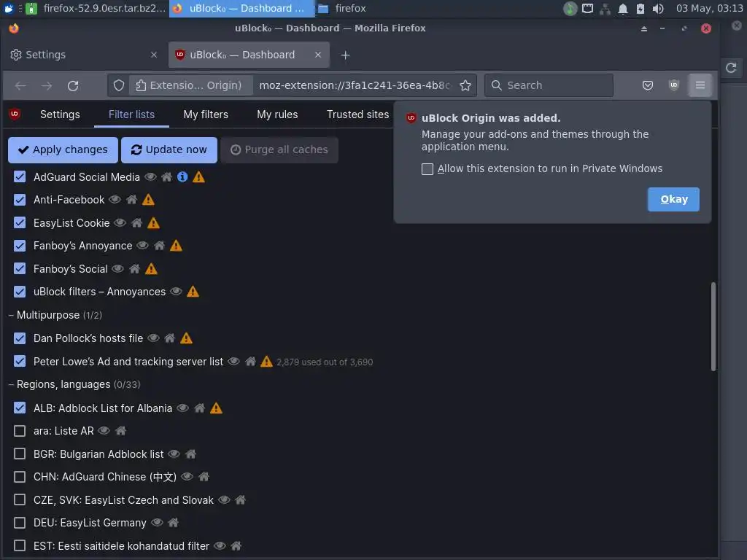
Task: Open EasyList Cookie home icon
Action: 136,223
